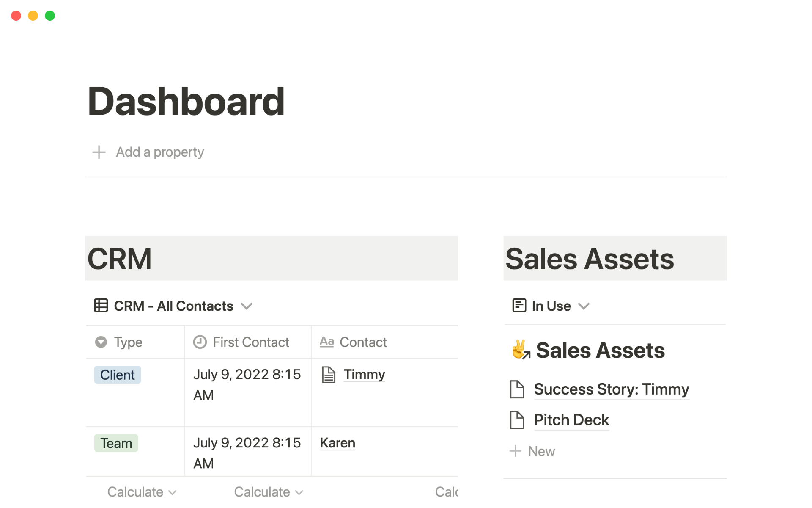The height and width of the screenshot is (508, 812).
Task: Click the list view icon beside In Use
Action: pos(519,306)
